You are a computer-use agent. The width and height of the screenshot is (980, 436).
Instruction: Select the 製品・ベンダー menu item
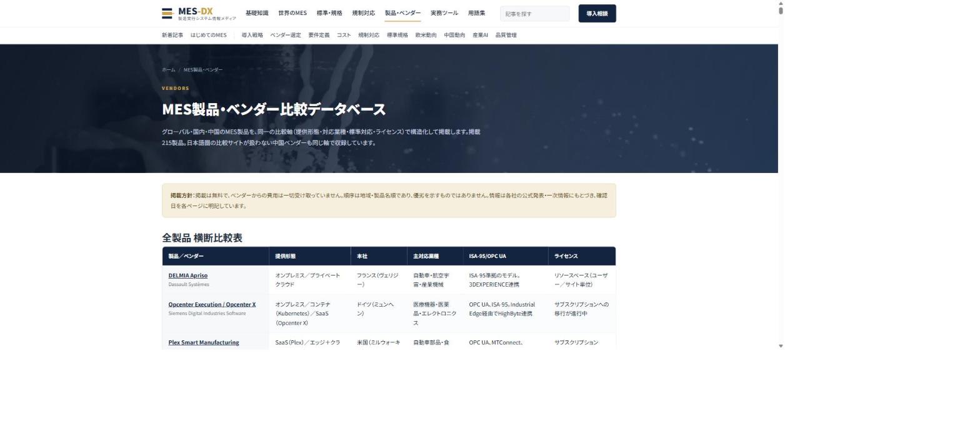point(402,13)
